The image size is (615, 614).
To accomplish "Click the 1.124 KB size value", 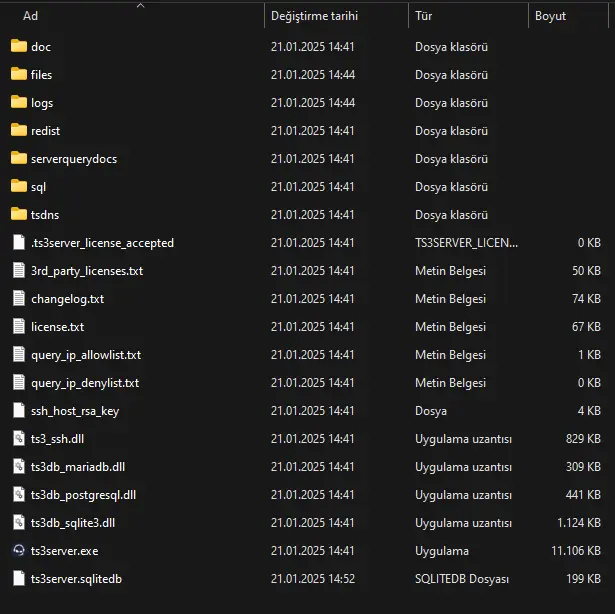I will (x=579, y=523).
